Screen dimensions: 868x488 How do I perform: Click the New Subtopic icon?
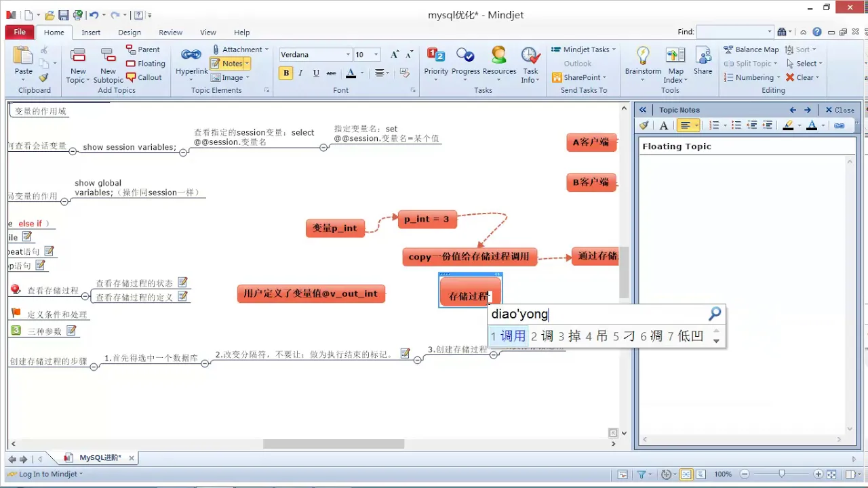[x=108, y=56]
